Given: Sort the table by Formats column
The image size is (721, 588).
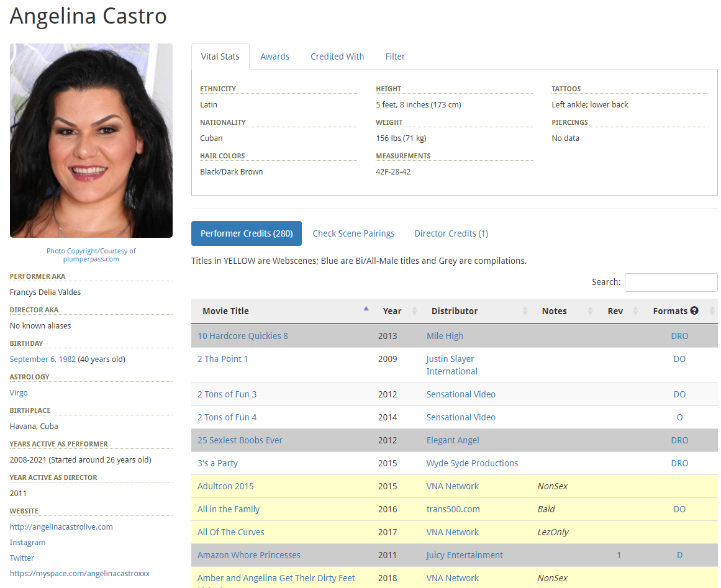Looking at the screenshot, I should [680, 311].
